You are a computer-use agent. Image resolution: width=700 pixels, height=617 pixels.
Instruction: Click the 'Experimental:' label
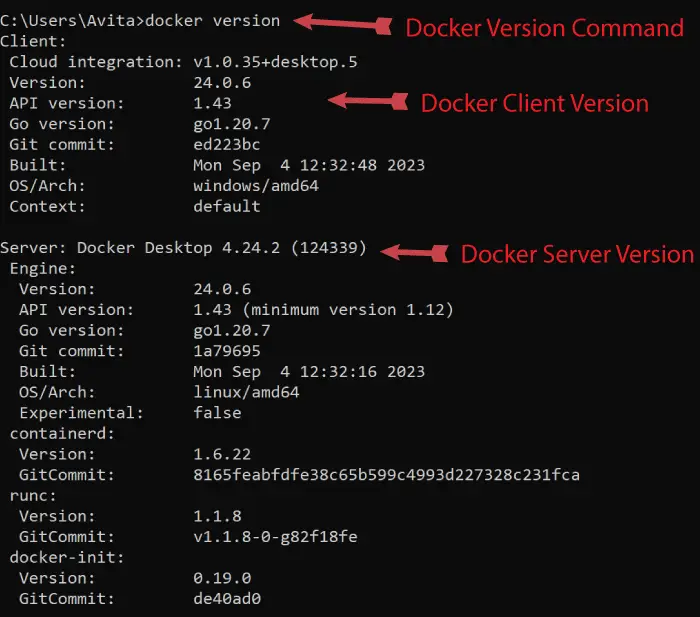point(81,413)
